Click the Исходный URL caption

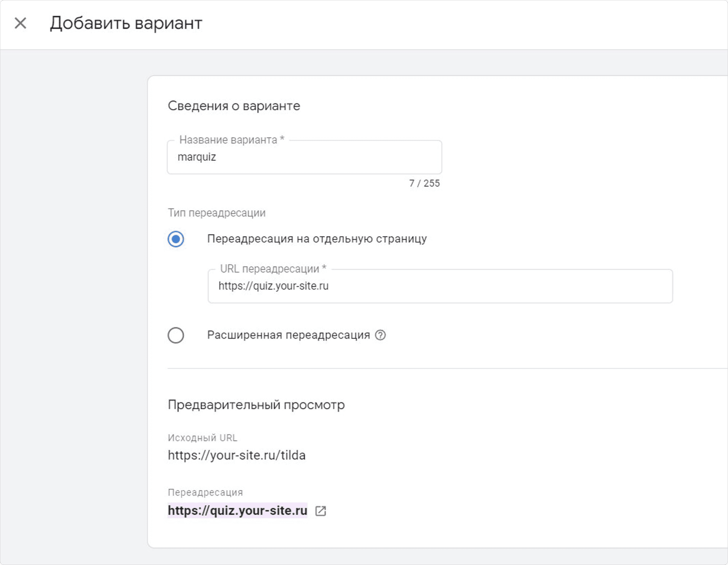click(202, 438)
